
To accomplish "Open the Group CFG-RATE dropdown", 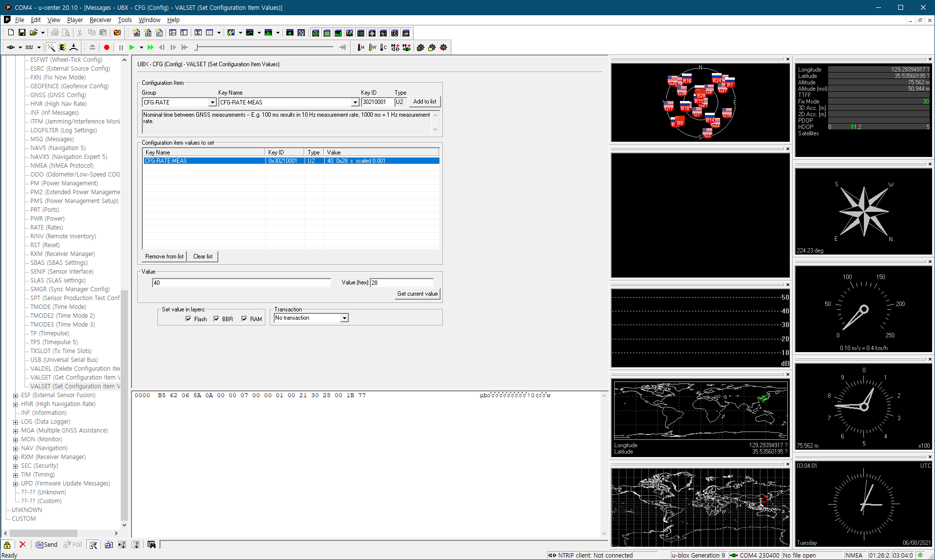I will click(x=212, y=102).
